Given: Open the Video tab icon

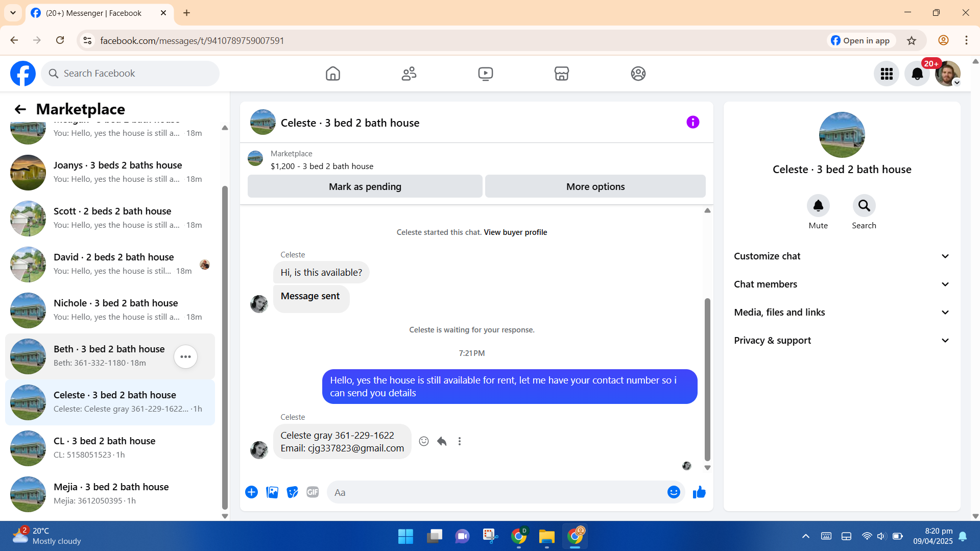Looking at the screenshot, I should click(x=486, y=74).
